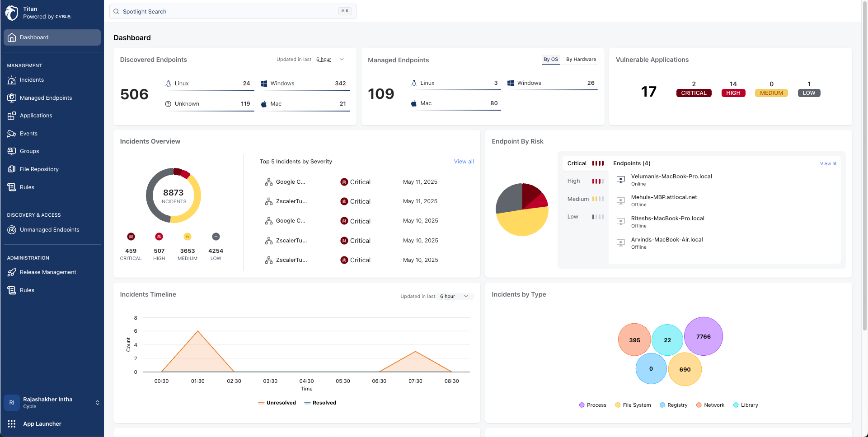Click the Groups icon in sidebar
This screenshot has height=437, width=868.
(12, 151)
